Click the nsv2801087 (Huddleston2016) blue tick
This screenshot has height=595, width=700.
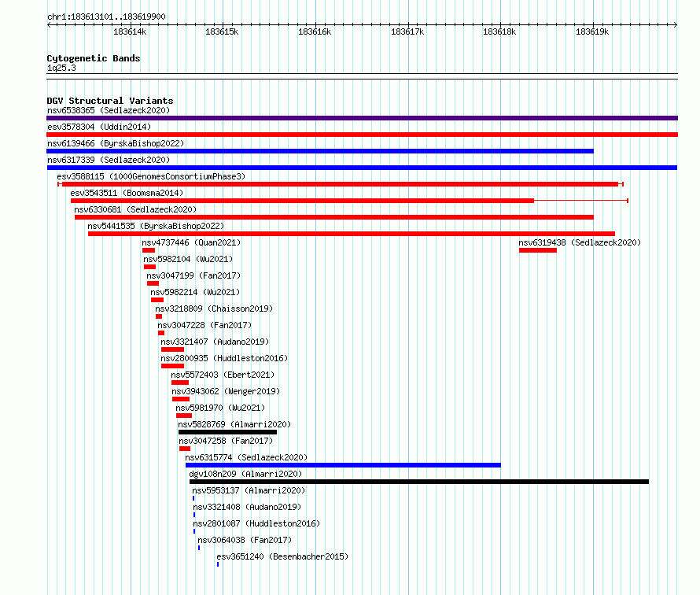(194, 531)
